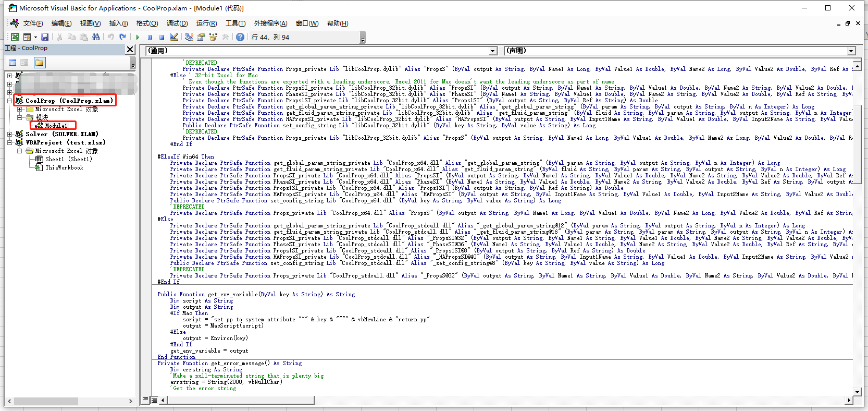This screenshot has height=411, width=868.
Task: Click the Break pause icon
Action: point(150,37)
